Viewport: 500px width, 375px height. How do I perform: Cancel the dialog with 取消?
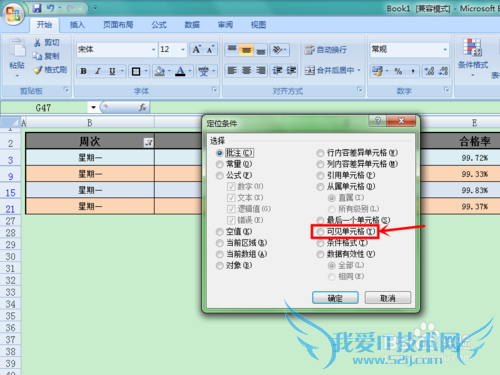tap(388, 298)
